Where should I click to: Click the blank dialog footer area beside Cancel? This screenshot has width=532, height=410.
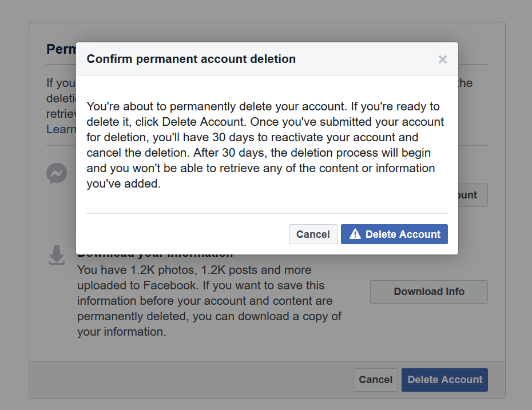pyautogui.click(x=183, y=234)
